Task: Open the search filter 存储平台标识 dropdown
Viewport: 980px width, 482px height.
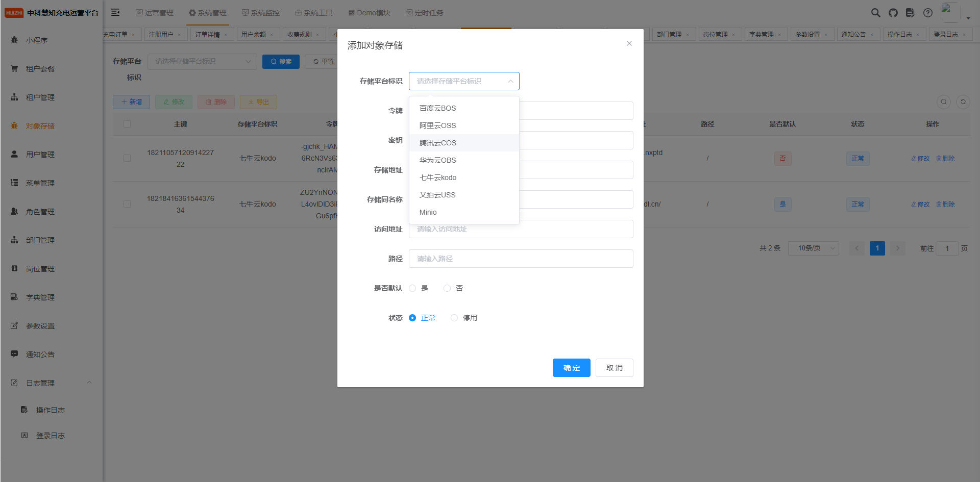Action: tap(202, 61)
